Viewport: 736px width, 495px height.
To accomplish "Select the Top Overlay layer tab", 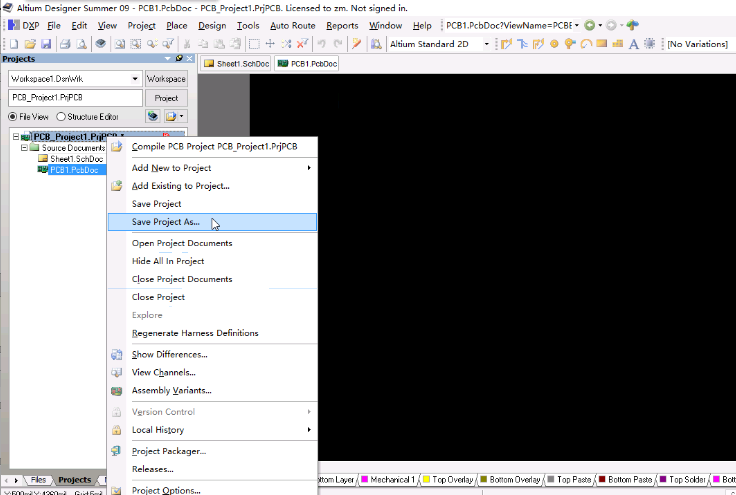I will (x=448, y=480).
